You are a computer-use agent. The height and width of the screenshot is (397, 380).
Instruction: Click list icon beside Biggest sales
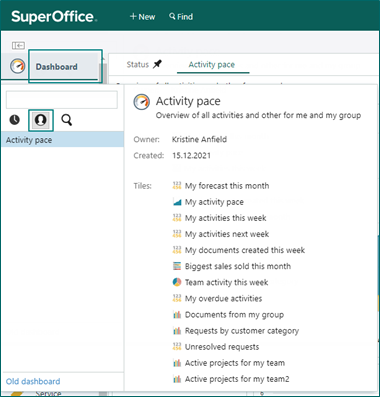click(177, 266)
